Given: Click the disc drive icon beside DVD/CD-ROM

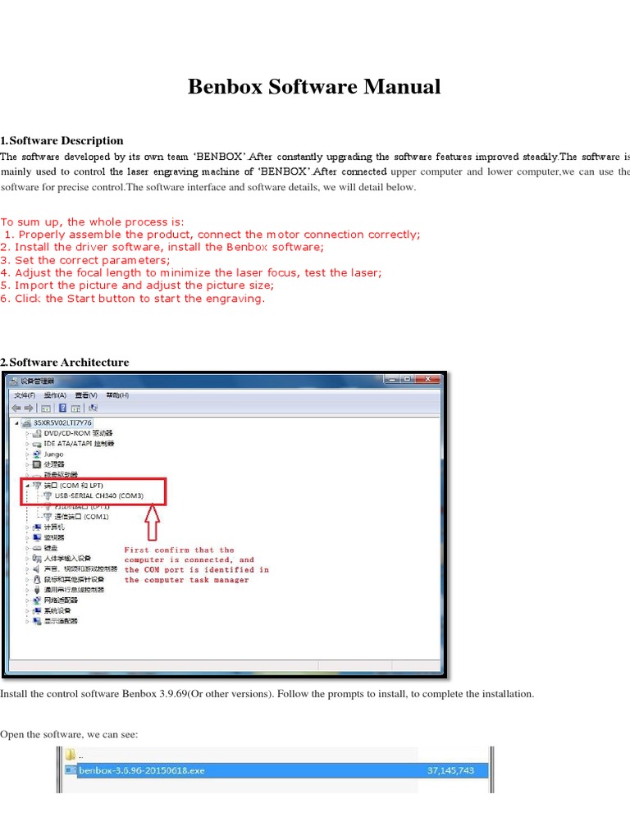Looking at the screenshot, I should tap(37, 433).
